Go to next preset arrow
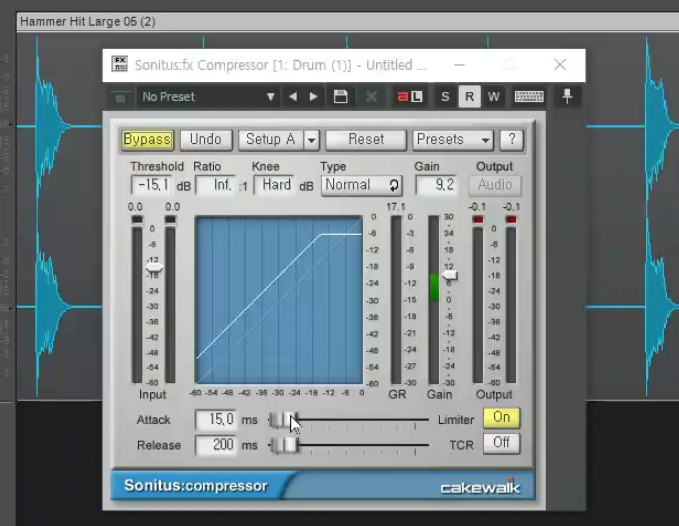 point(314,97)
